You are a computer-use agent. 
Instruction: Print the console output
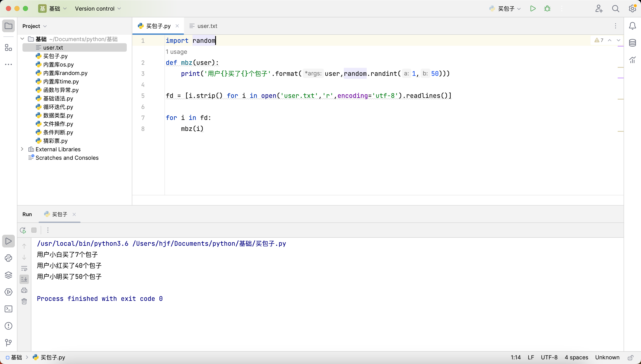(x=24, y=290)
